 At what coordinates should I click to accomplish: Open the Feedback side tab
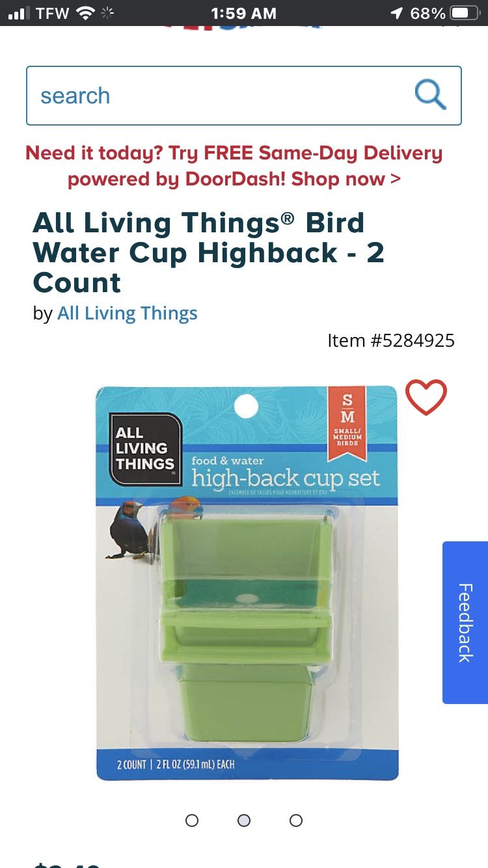click(465, 623)
